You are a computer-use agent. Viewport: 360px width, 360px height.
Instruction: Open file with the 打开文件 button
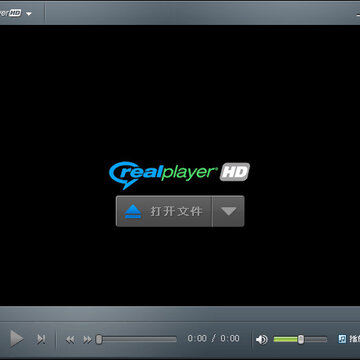(164, 211)
